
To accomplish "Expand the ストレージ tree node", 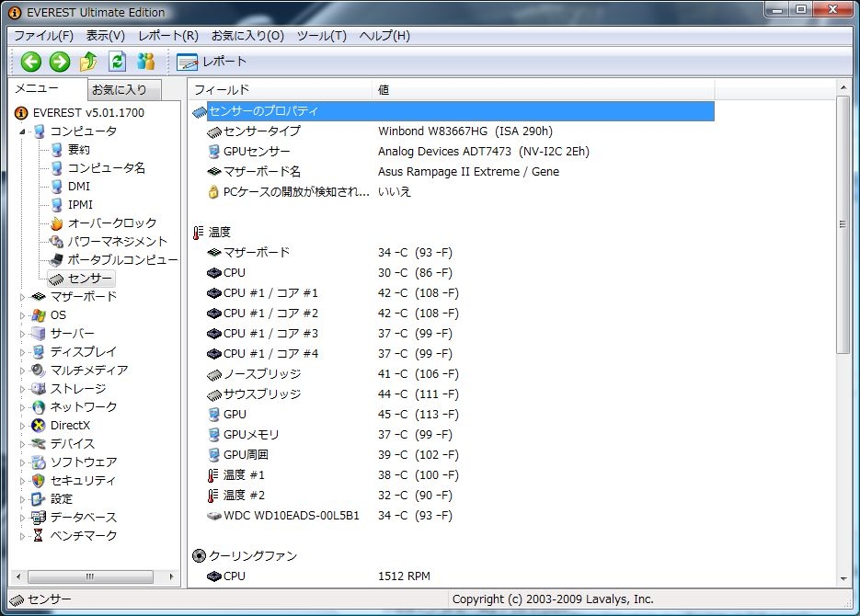I will 22,389.
